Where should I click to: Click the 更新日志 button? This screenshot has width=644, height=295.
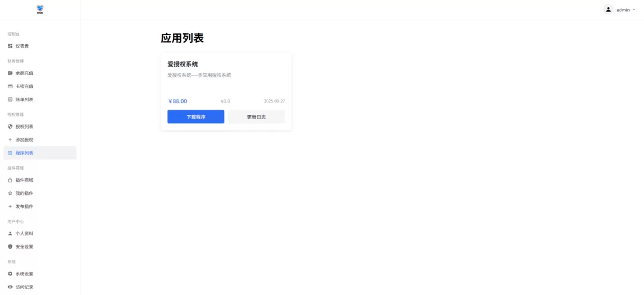pyautogui.click(x=256, y=117)
